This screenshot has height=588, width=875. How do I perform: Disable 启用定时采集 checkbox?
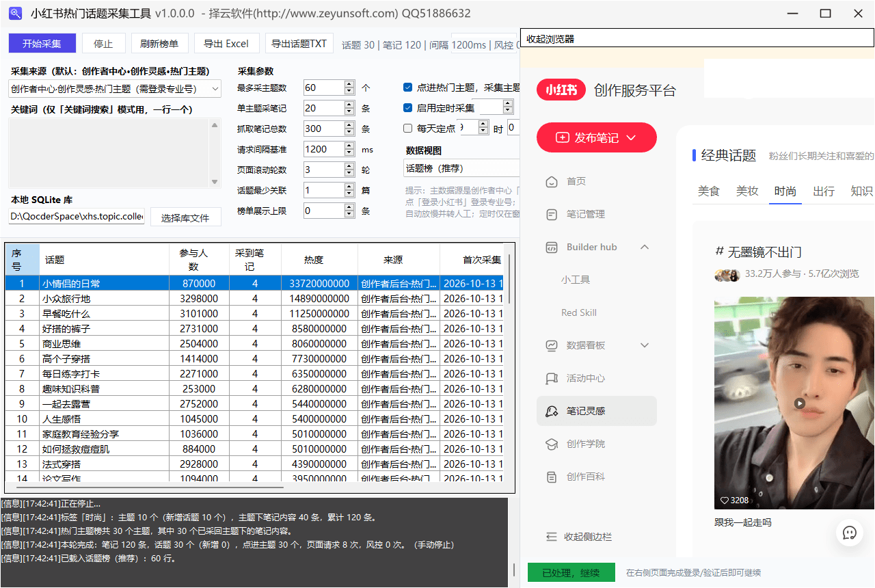tap(408, 108)
